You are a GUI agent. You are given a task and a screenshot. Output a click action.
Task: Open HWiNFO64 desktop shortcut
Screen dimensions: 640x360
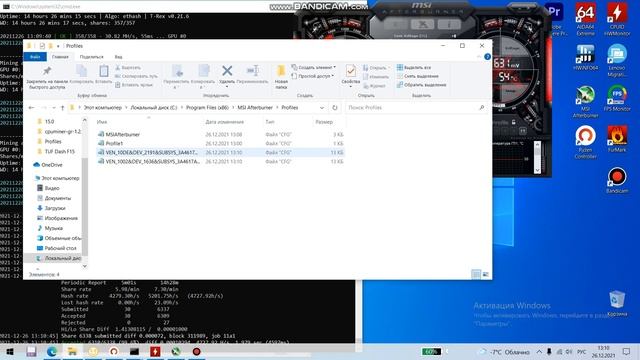pyautogui.click(x=585, y=58)
